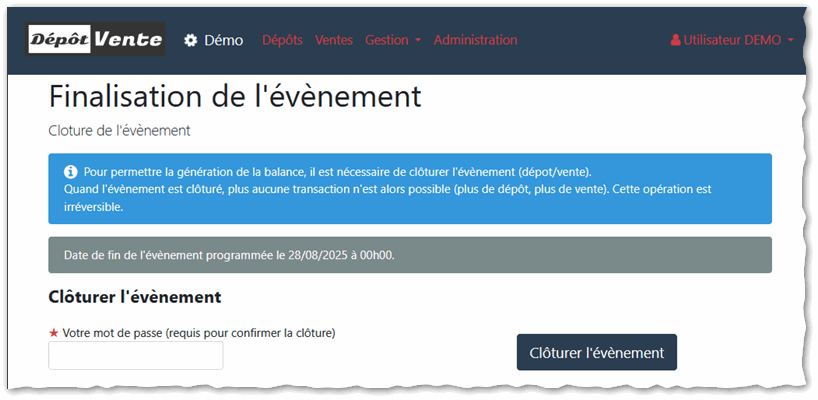818x400 pixels.
Task: Click the info icon in blue alert
Action: point(71,172)
